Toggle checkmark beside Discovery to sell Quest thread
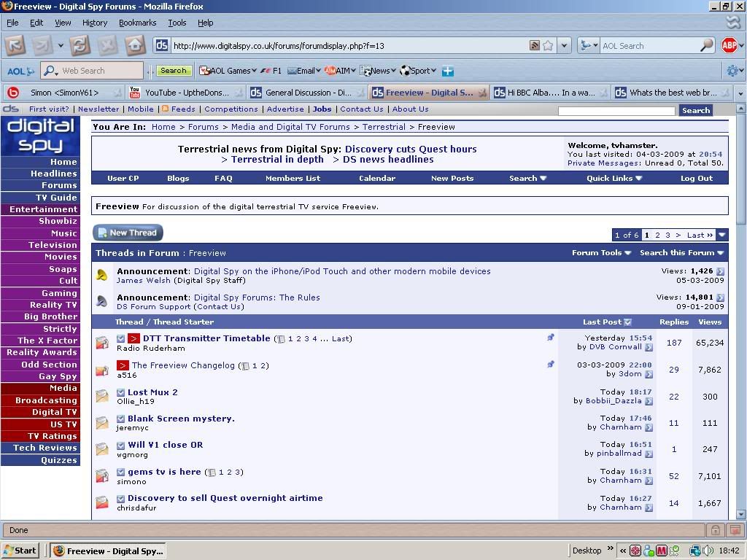The height and width of the screenshot is (560, 747). point(121,499)
